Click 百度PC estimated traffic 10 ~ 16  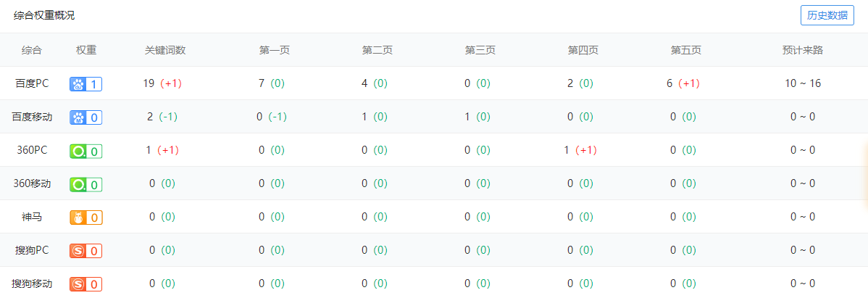(x=803, y=83)
